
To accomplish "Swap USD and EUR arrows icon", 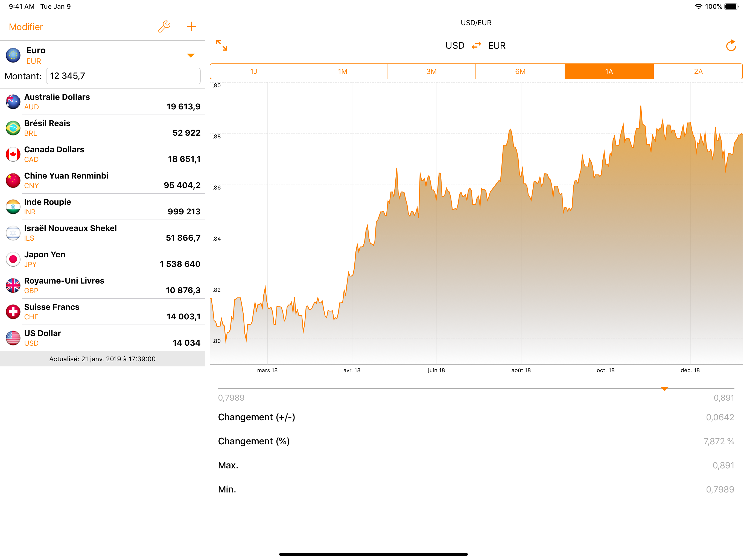I will (x=476, y=46).
